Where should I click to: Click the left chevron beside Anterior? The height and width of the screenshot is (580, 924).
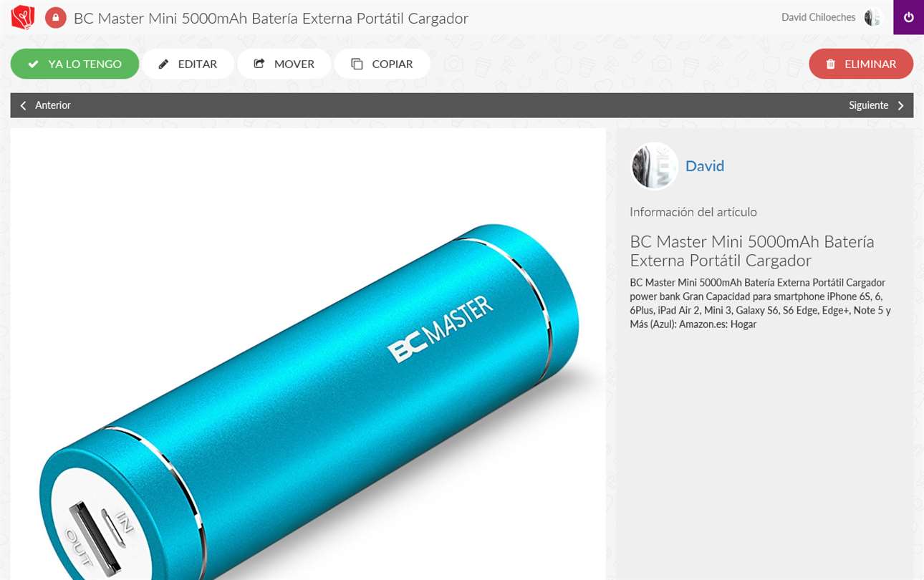click(x=23, y=105)
